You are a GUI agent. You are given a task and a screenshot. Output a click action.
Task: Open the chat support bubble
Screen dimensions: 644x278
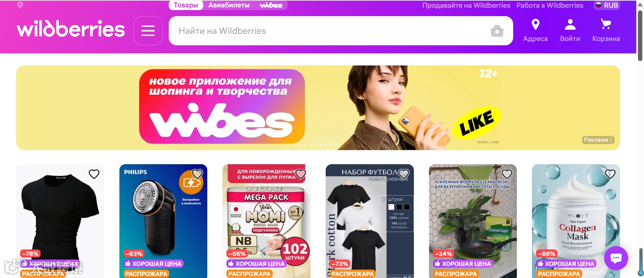pos(616,258)
